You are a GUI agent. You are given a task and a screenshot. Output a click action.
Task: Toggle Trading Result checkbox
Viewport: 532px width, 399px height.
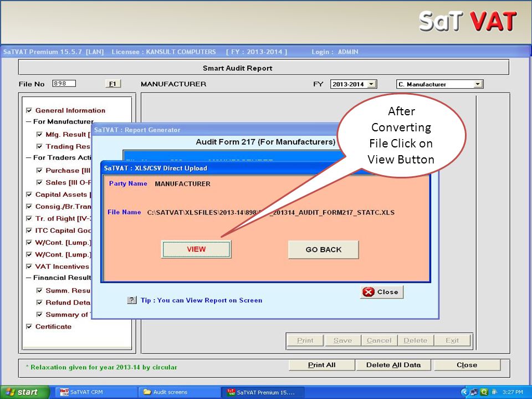(39, 146)
